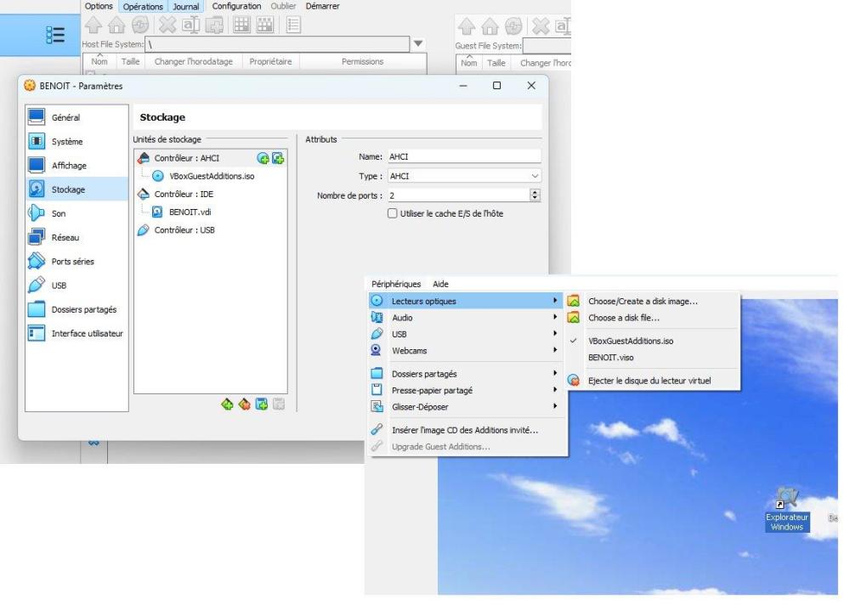
Task: Expand the Audio submenu
Action: click(x=463, y=318)
